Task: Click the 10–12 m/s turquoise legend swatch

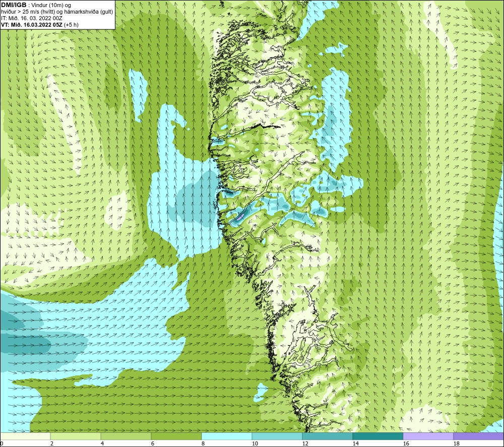Action: [x=277, y=436]
